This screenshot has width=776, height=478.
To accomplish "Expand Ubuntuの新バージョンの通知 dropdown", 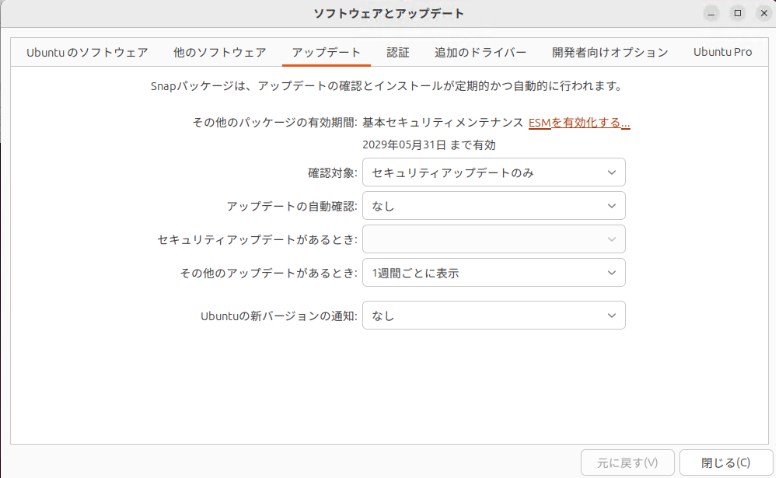I will (493, 316).
